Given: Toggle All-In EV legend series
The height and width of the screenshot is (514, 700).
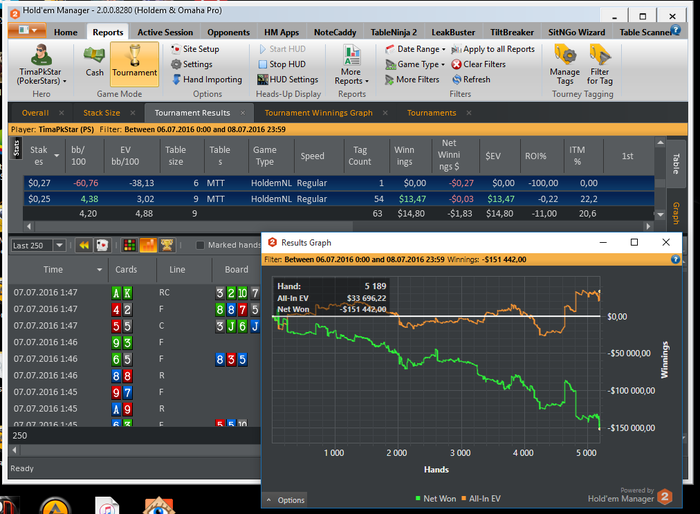Looking at the screenshot, I should [x=481, y=499].
